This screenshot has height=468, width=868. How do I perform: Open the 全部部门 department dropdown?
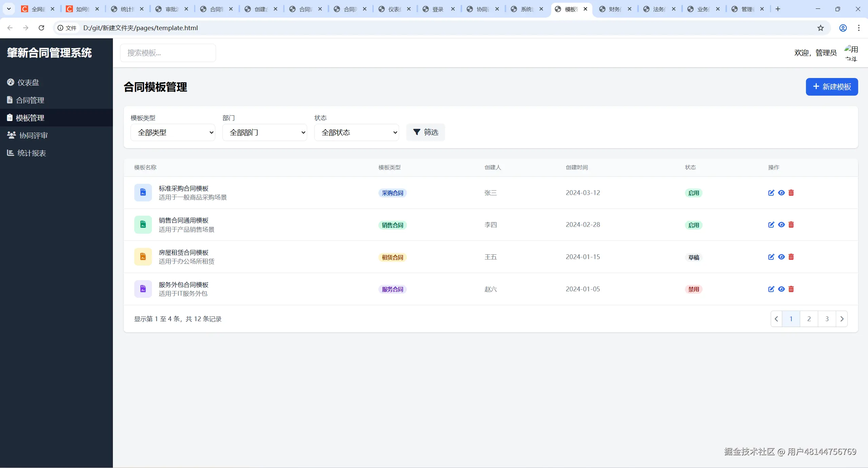pyautogui.click(x=264, y=132)
